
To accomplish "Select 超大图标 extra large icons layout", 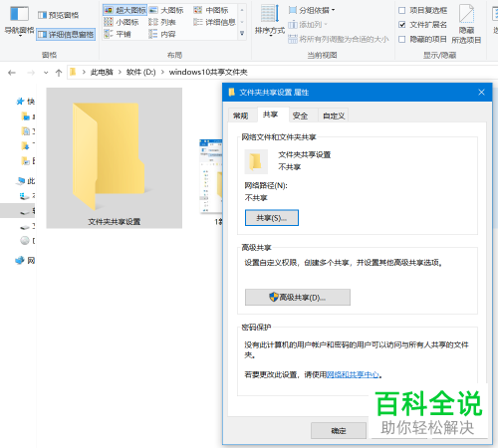I will coord(125,10).
